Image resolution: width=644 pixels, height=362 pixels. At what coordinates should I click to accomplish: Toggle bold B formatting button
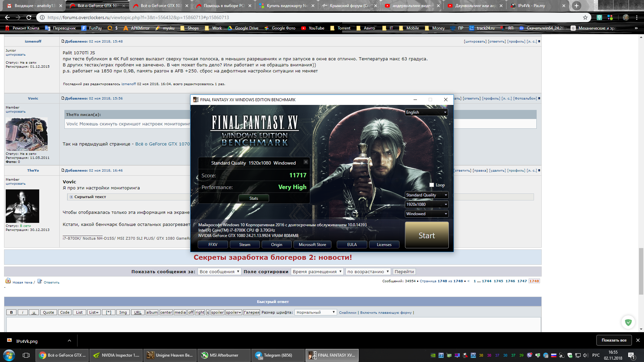[x=11, y=312]
